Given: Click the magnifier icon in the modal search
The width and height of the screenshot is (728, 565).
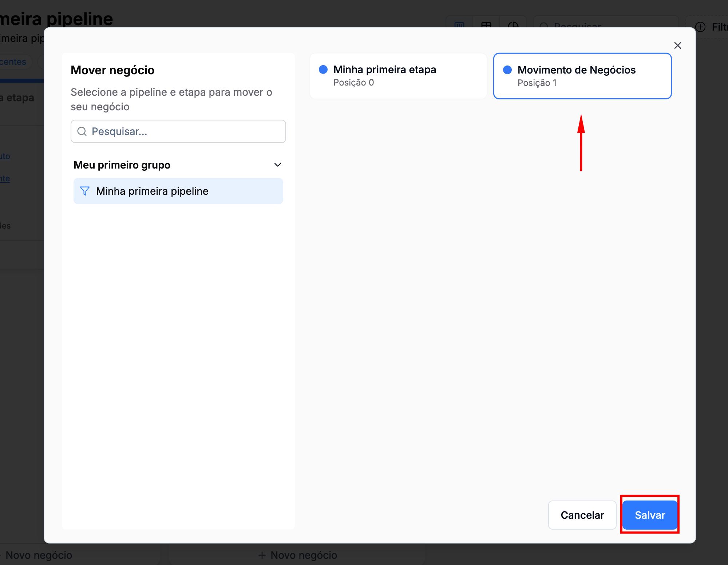Looking at the screenshot, I should [x=82, y=131].
